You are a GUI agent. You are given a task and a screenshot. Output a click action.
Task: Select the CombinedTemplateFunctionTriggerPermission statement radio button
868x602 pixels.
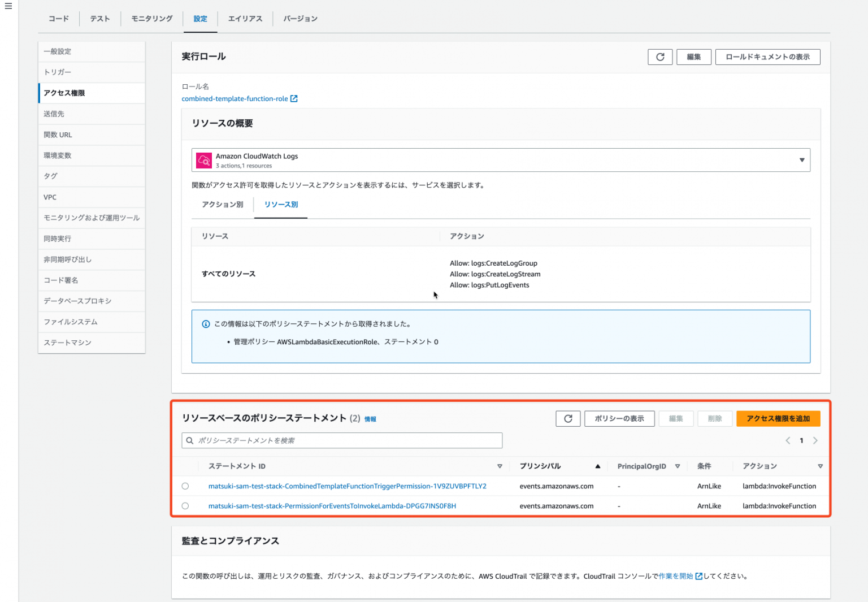coord(185,486)
